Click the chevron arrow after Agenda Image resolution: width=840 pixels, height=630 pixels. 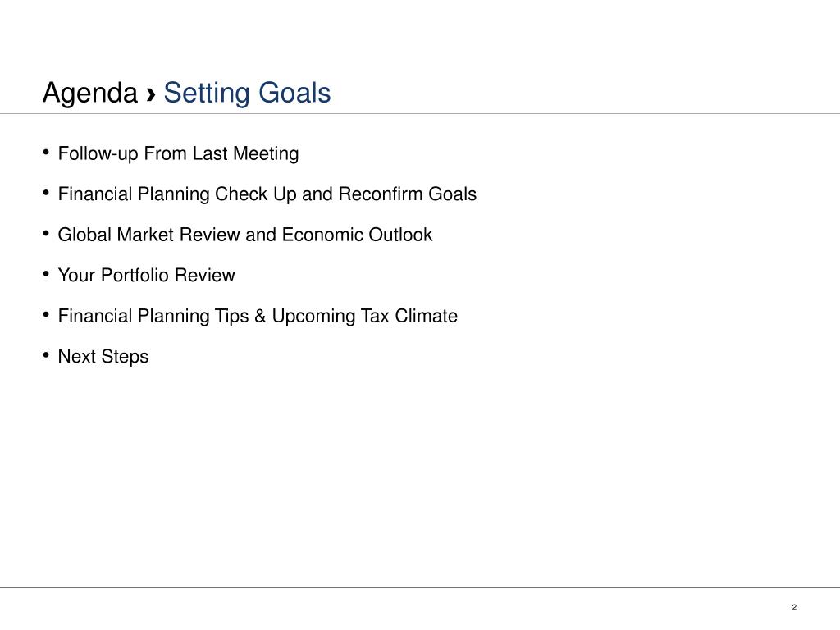coord(151,94)
